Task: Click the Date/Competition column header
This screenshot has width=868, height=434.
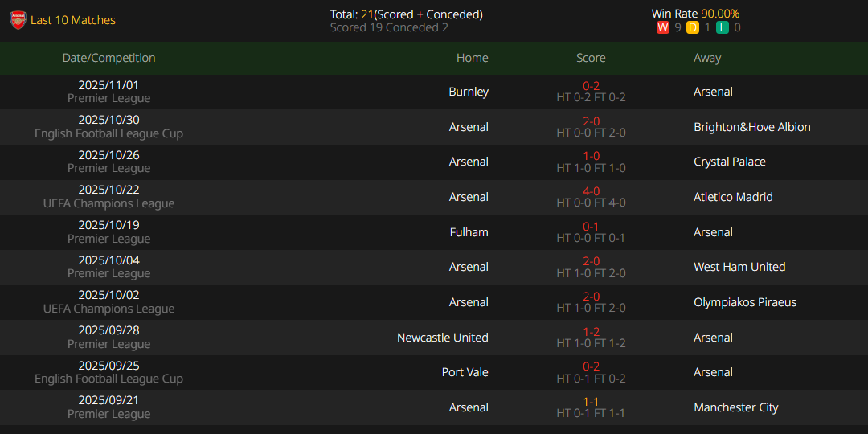Action: [109, 58]
